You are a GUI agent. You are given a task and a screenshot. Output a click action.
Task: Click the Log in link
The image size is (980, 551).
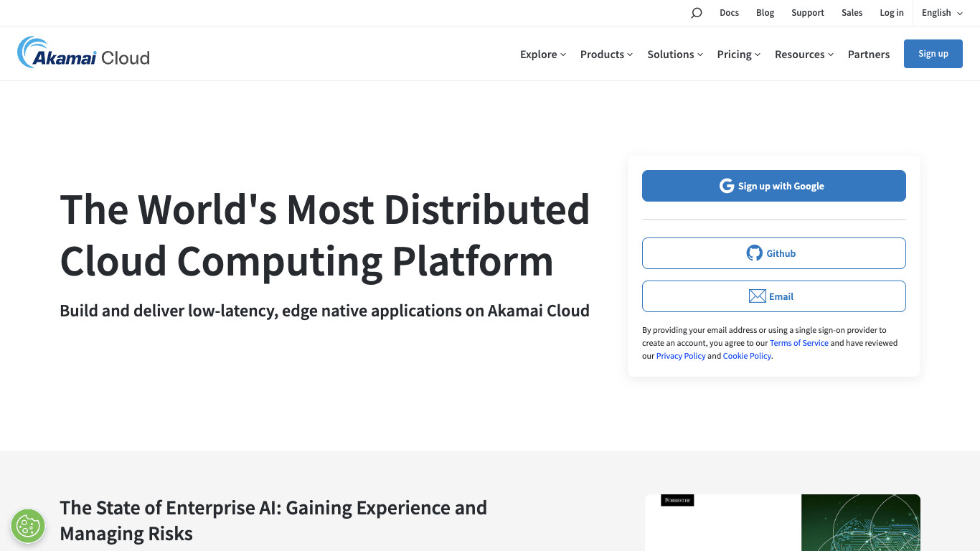[891, 12]
